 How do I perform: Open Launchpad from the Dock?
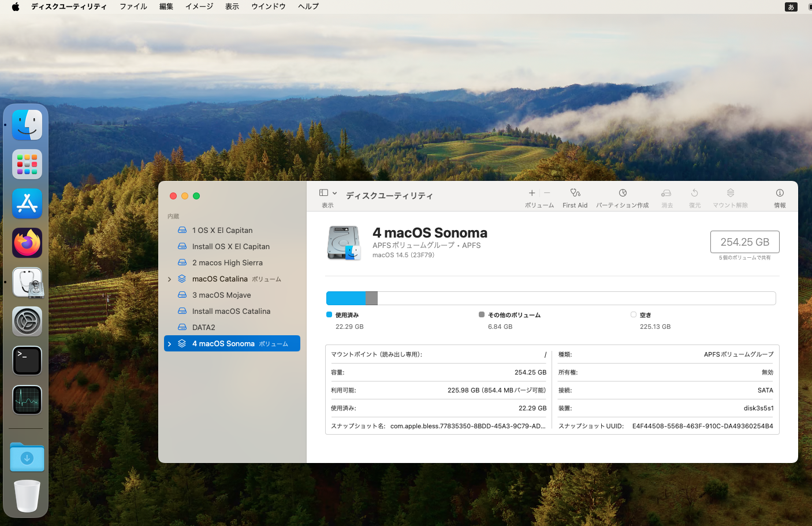click(x=27, y=164)
